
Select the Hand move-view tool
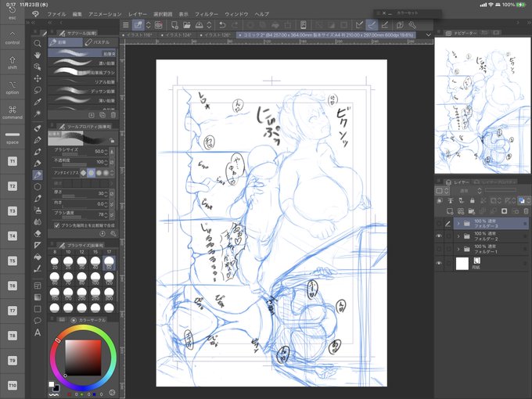[x=38, y=55]
